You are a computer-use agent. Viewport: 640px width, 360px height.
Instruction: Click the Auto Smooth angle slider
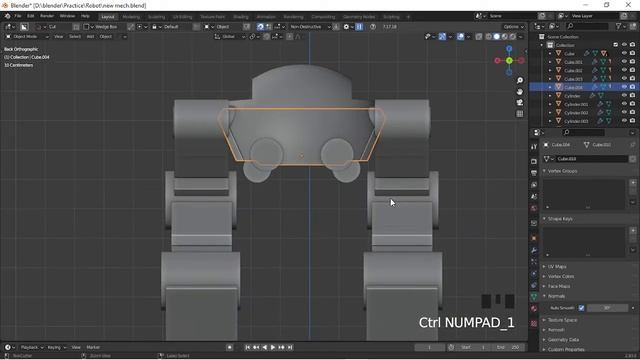point(607,308)
